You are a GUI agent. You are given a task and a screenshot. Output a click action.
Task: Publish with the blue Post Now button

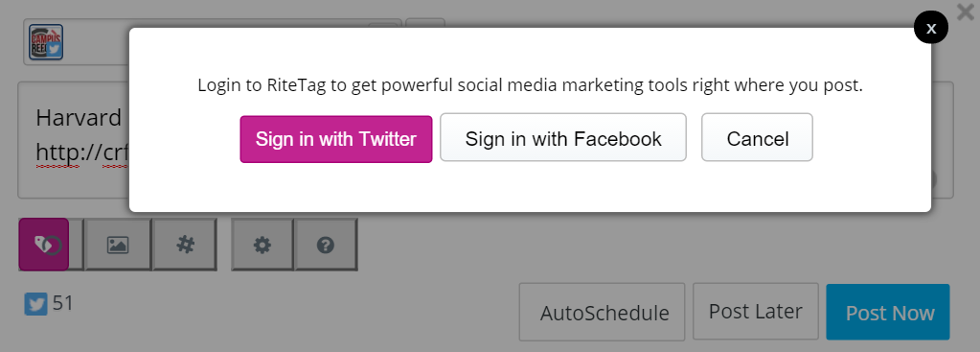888,312
